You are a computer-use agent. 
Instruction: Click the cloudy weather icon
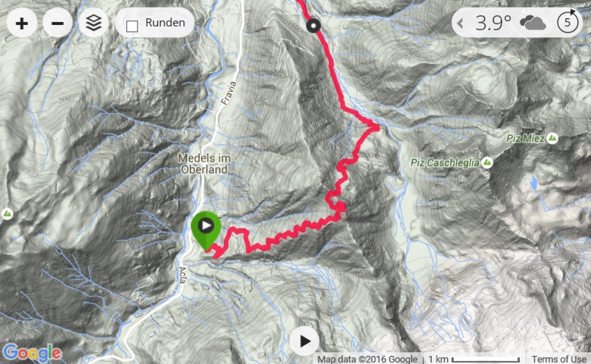click(533, 23)
